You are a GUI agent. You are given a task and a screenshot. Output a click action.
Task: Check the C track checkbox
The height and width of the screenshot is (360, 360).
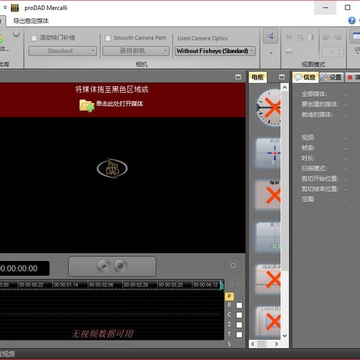tap(239, 315)
